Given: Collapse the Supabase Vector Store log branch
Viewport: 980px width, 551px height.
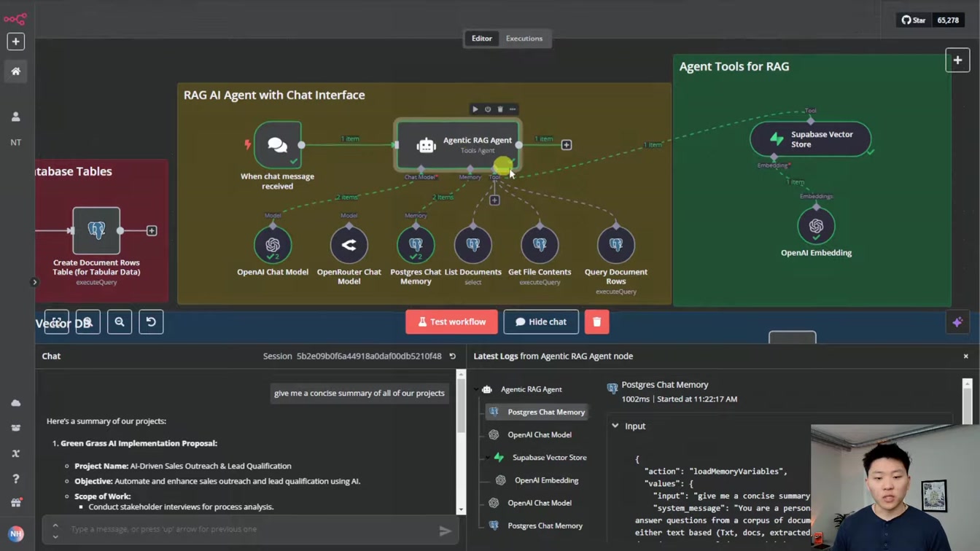Looking at the screenshot, I should click(x=488, y=458).
